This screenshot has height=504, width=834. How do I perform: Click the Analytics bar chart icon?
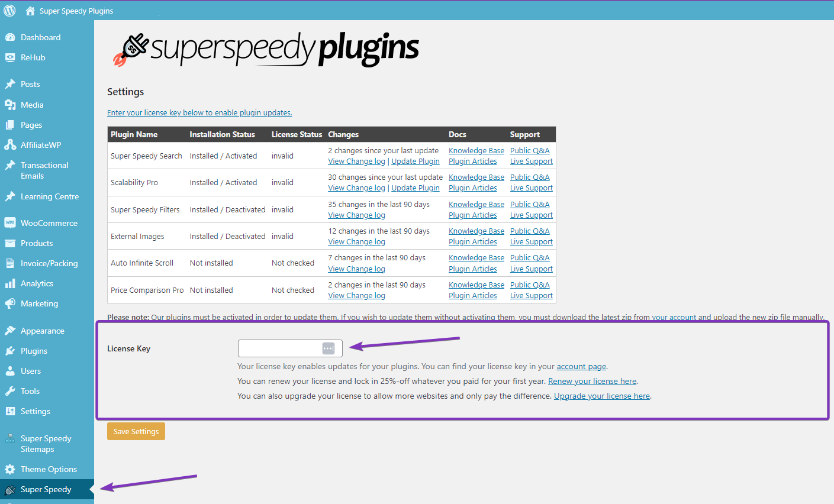coord(10,283)
